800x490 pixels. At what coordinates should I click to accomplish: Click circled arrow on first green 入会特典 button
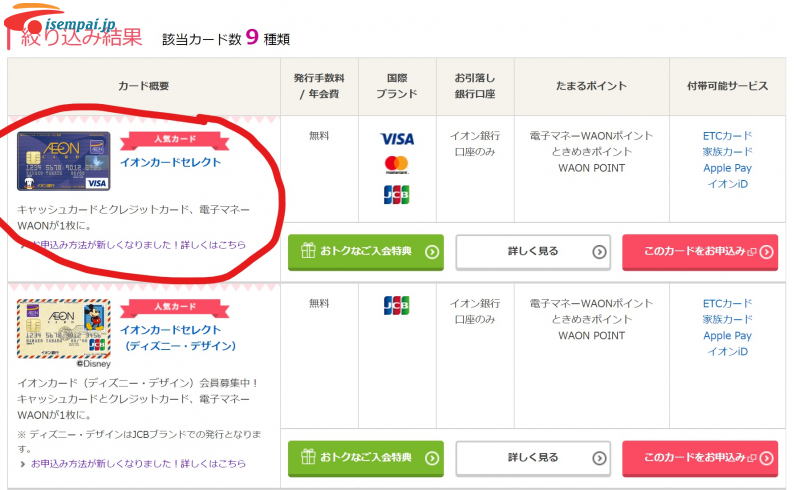point(432,252)
